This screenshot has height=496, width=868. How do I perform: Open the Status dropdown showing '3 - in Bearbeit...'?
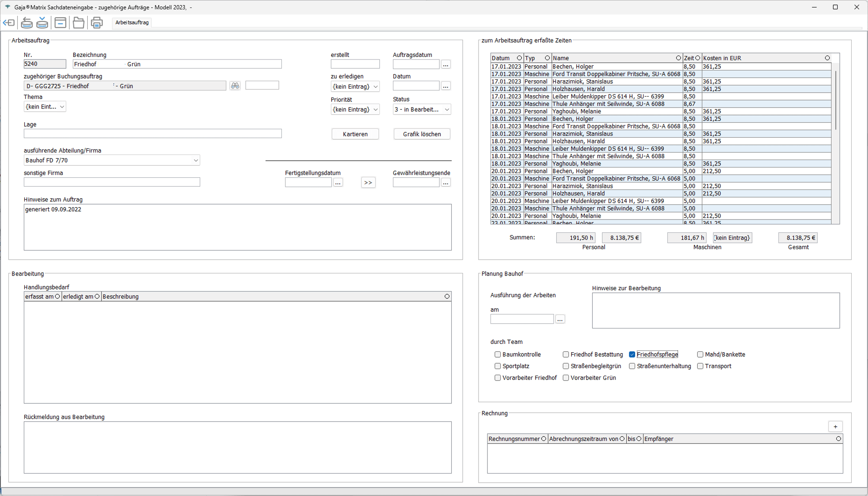pos(422,109)
